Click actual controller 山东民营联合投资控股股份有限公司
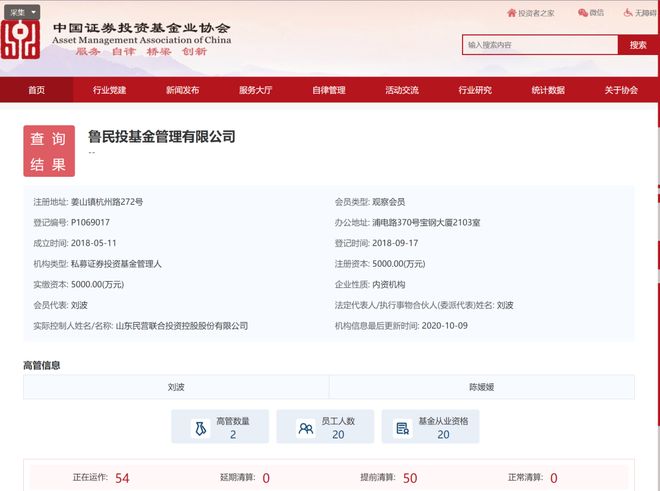This screenshot has height=491, width=660. pyautogui.click(x=182, y=326)
